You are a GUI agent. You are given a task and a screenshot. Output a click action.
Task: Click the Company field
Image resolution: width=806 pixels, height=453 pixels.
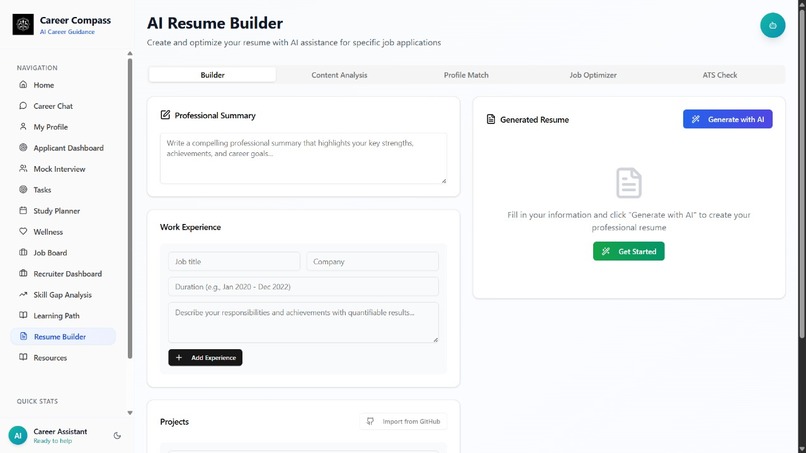[372, 261]
